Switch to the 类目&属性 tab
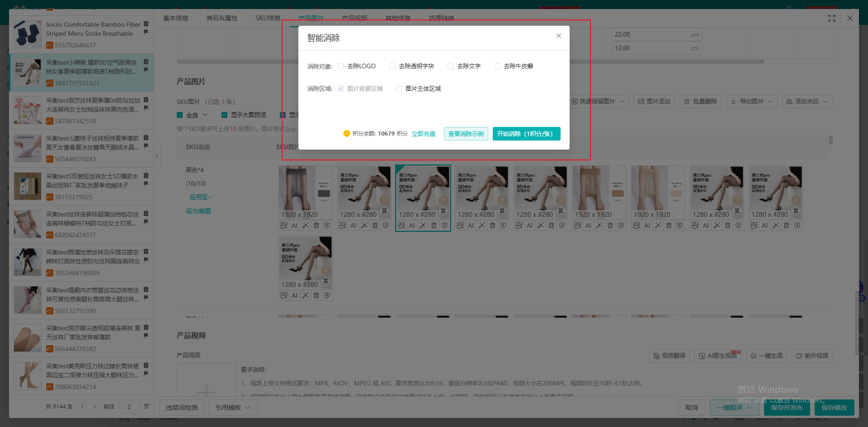 (x=222, y=18)
